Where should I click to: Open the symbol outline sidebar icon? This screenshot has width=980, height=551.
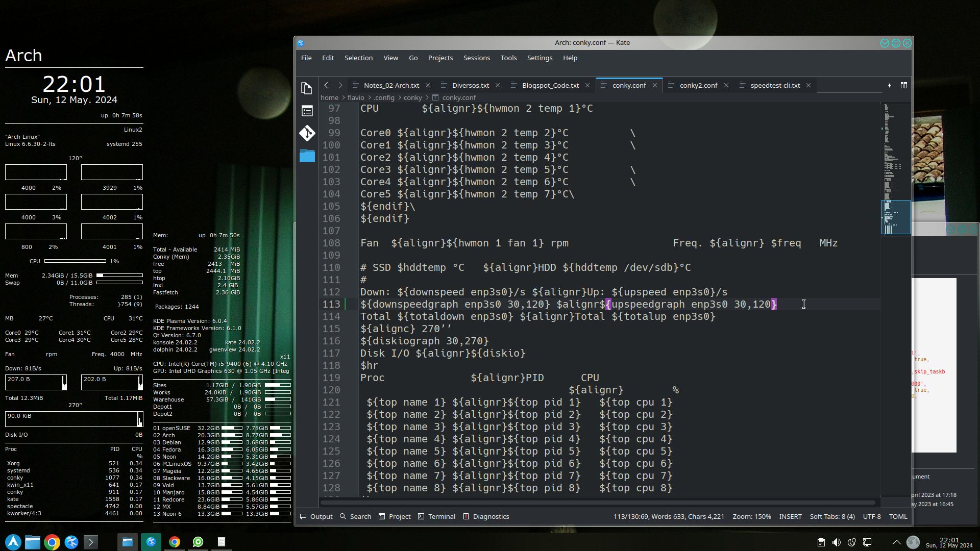coord(307,111)
